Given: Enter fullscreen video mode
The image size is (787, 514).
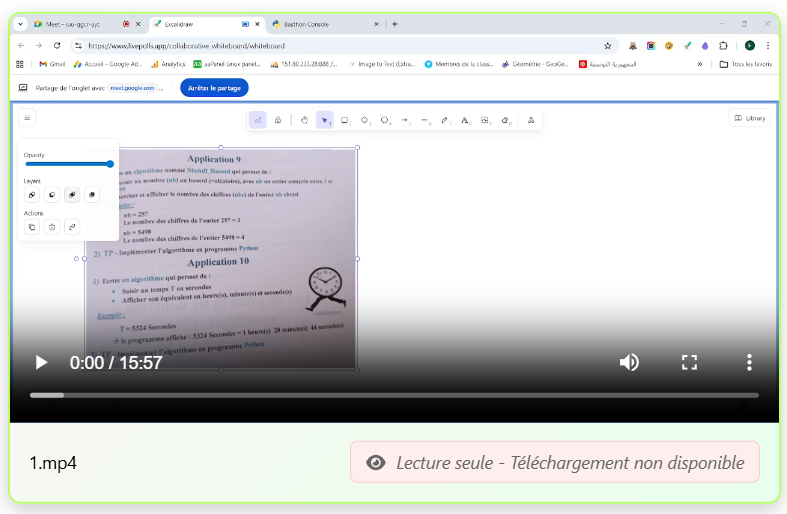Looking at the screenshot, I should point(689,363).
